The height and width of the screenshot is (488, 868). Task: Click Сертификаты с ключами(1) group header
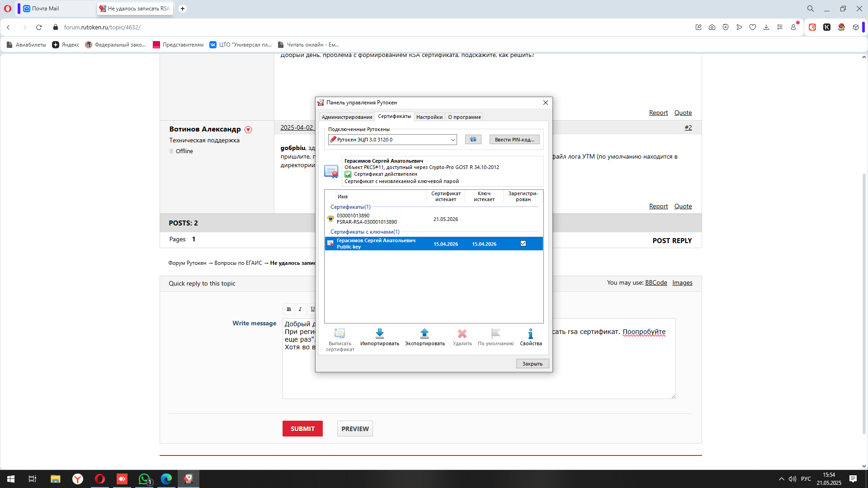(365, 232)
